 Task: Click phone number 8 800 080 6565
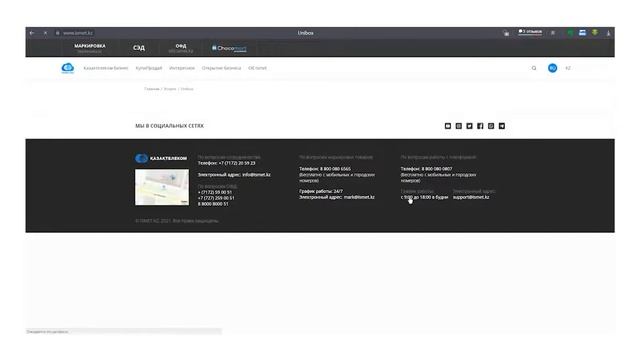pos(335,169)
